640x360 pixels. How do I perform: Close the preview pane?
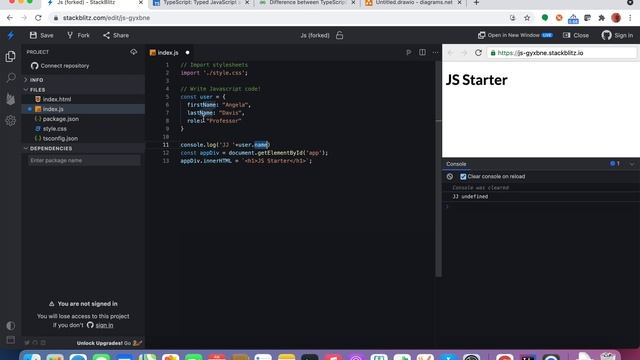point(576,36)
